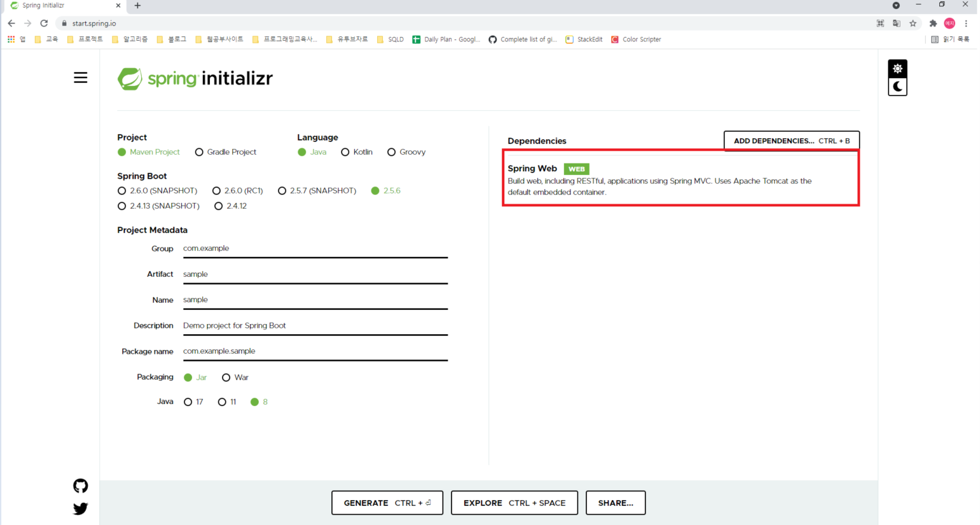Open the SQLD bookmark folder
Screen dimensions: 980x525
click(x=390, y=39)
